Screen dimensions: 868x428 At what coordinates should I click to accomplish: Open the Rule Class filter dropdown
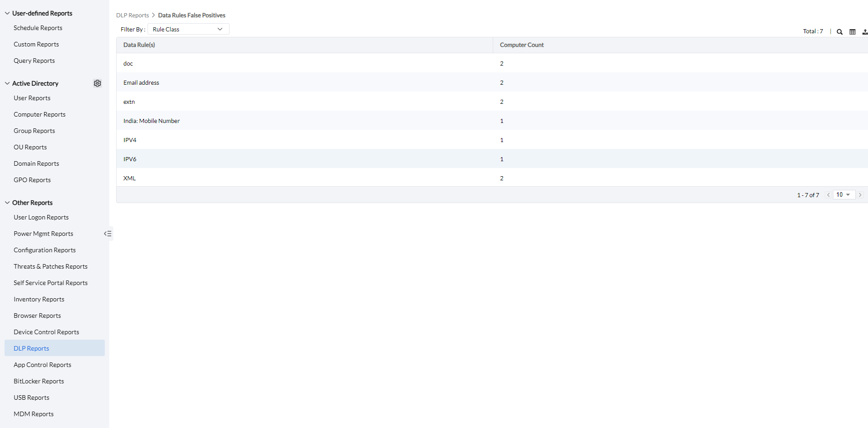coord(189,29)
